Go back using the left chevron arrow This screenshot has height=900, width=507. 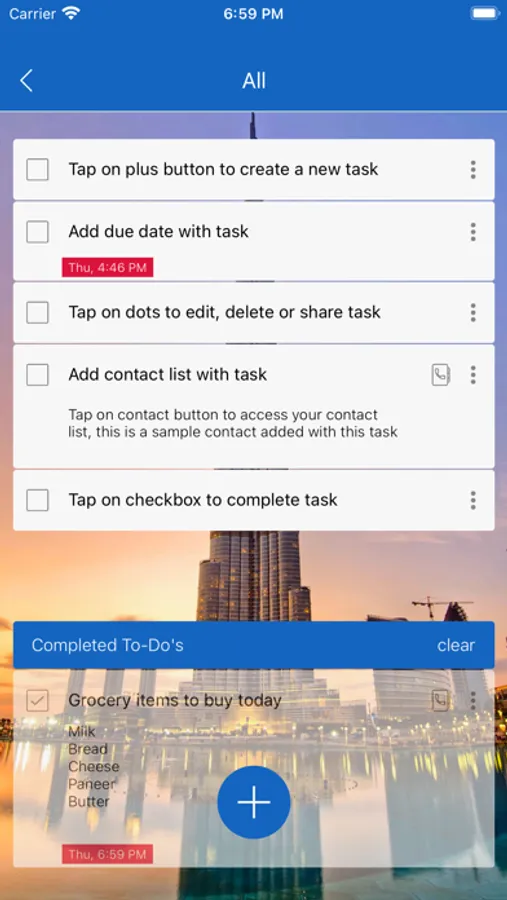[x=26, y=81]
